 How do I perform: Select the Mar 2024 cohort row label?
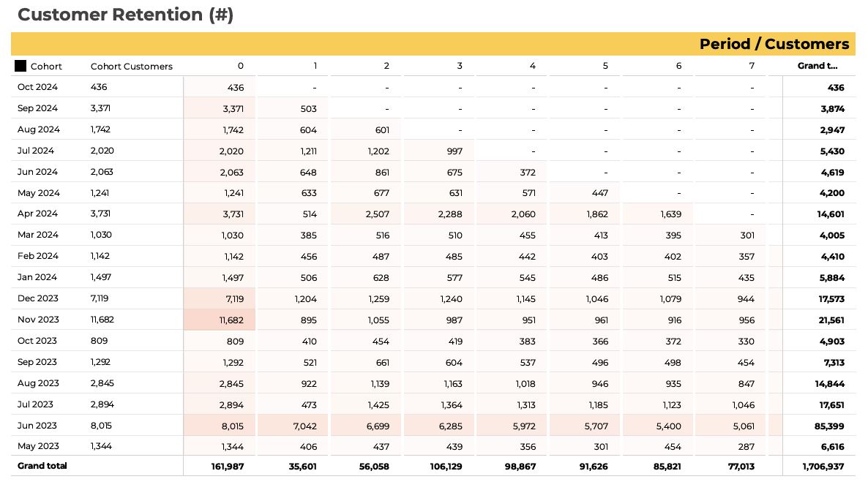pos(38,235)
